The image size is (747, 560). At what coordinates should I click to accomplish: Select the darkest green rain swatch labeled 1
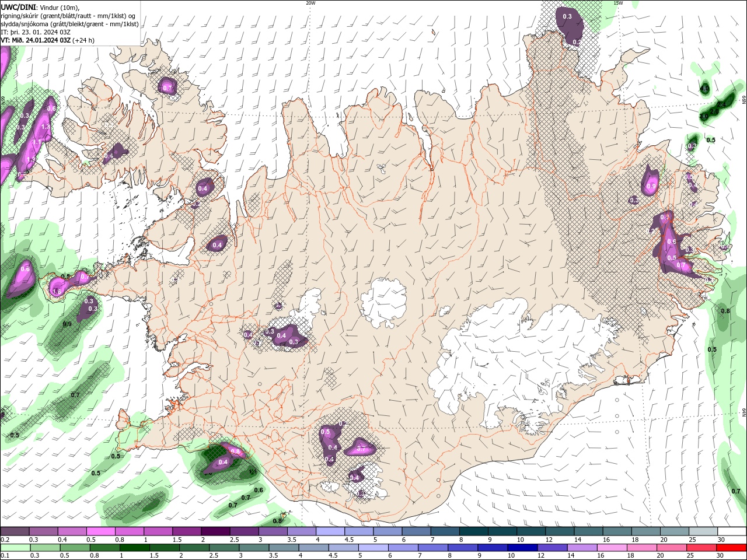tap(134, 548)
